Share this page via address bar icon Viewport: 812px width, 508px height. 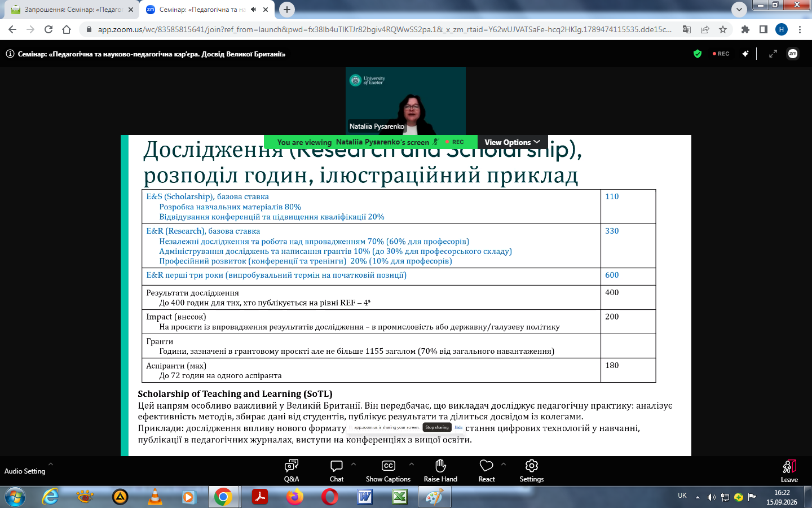pyautogui.click(x=705, y=29)
